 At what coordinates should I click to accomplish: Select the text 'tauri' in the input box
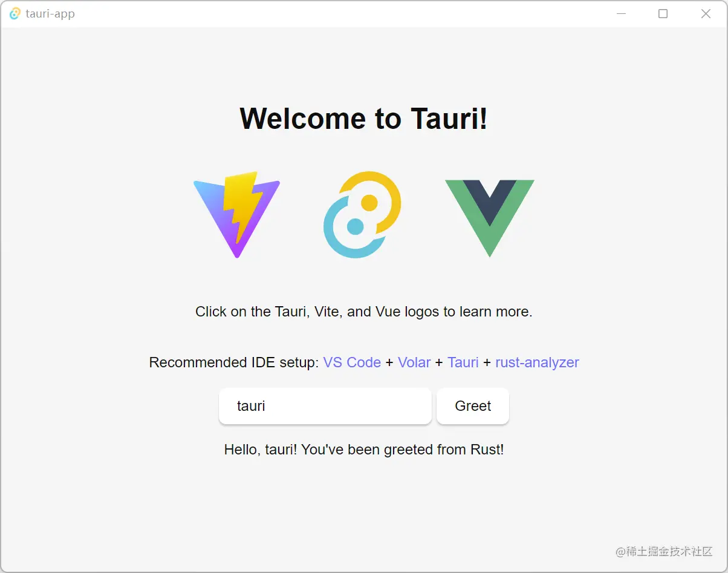250,406
